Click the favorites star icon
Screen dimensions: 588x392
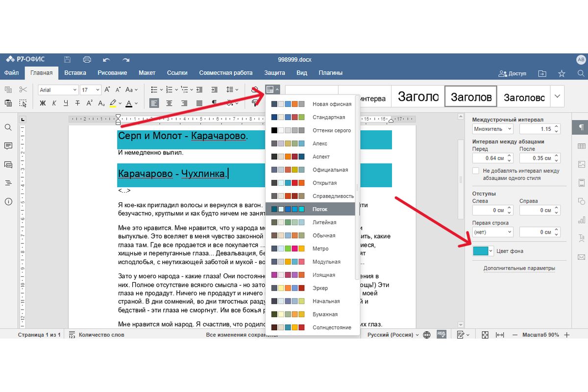tap(562, 73)
